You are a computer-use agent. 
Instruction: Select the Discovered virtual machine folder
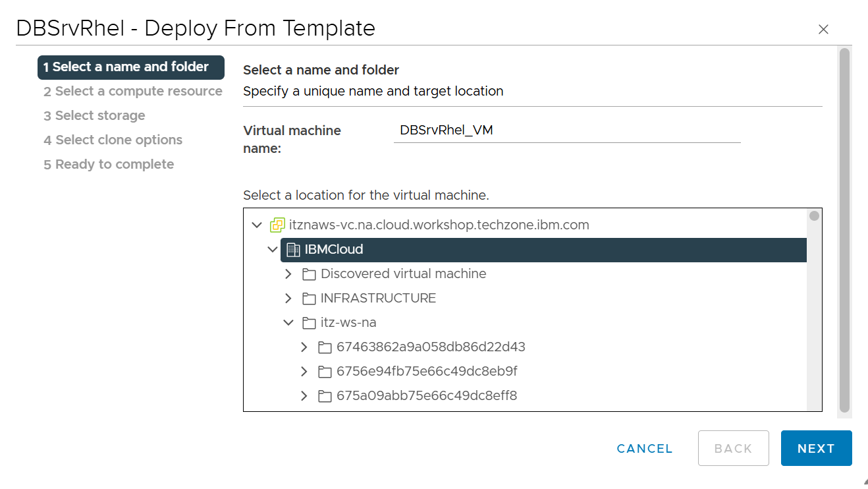[402, 273]
